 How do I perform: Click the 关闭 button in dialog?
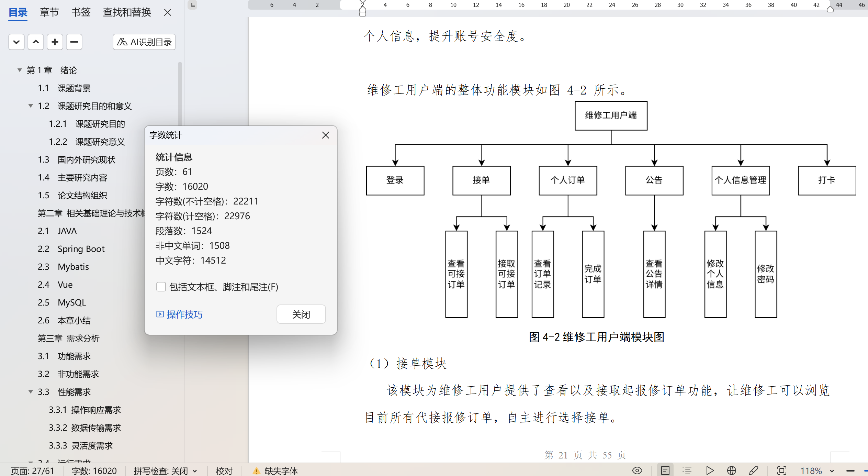(301, 314)
